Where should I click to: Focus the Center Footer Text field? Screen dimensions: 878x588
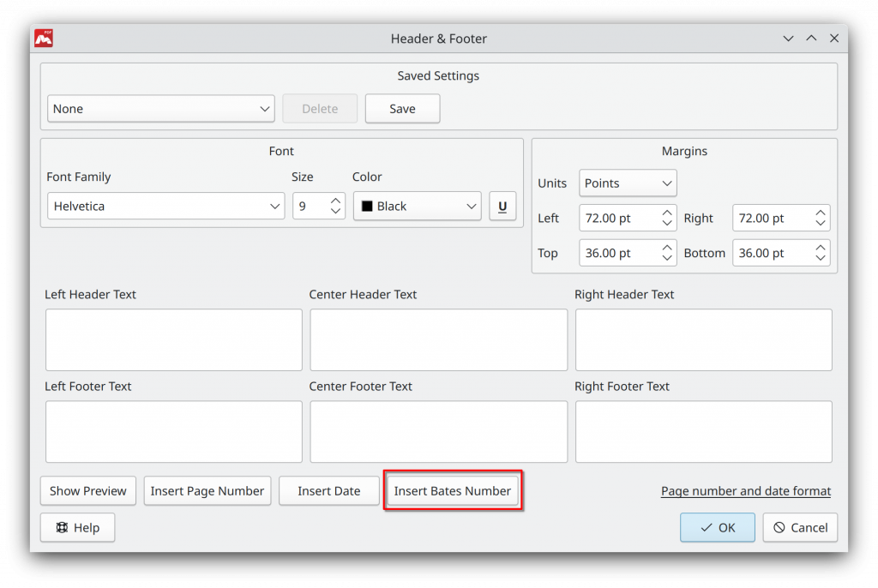click(438, 432)
